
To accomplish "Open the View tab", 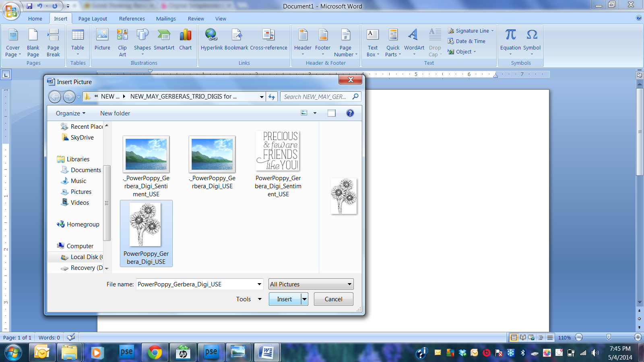I will (221, 19).
